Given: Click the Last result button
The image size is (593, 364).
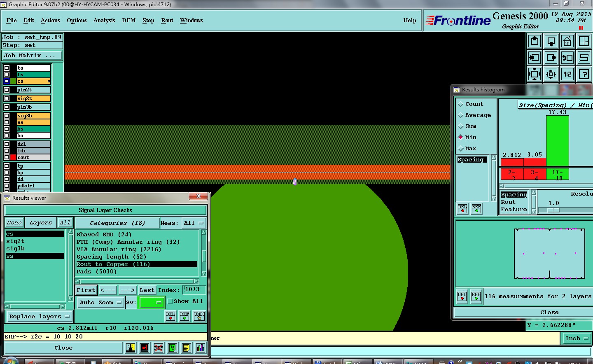Looking at the screenshot, I should click(147, 290).
